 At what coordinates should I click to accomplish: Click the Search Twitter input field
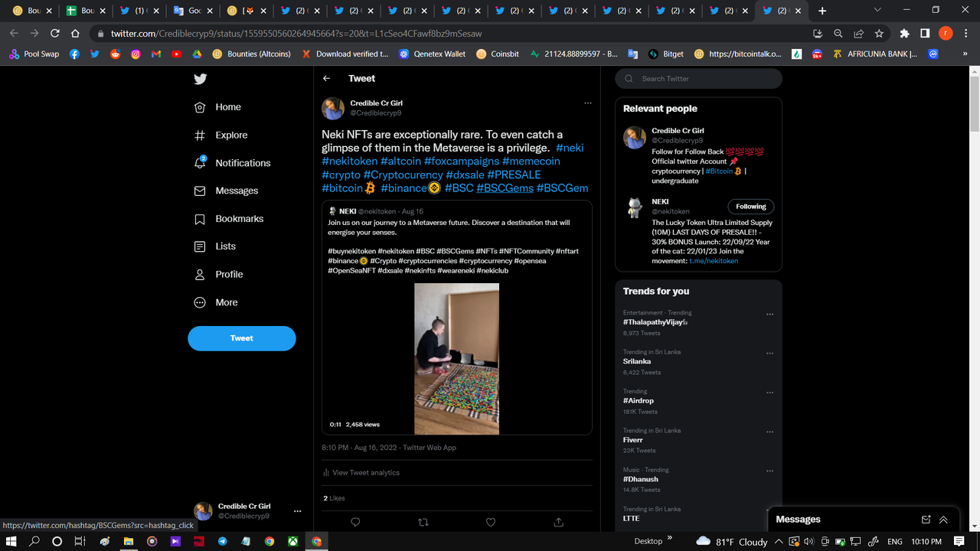pyautogui.click(x=698, y=78)
